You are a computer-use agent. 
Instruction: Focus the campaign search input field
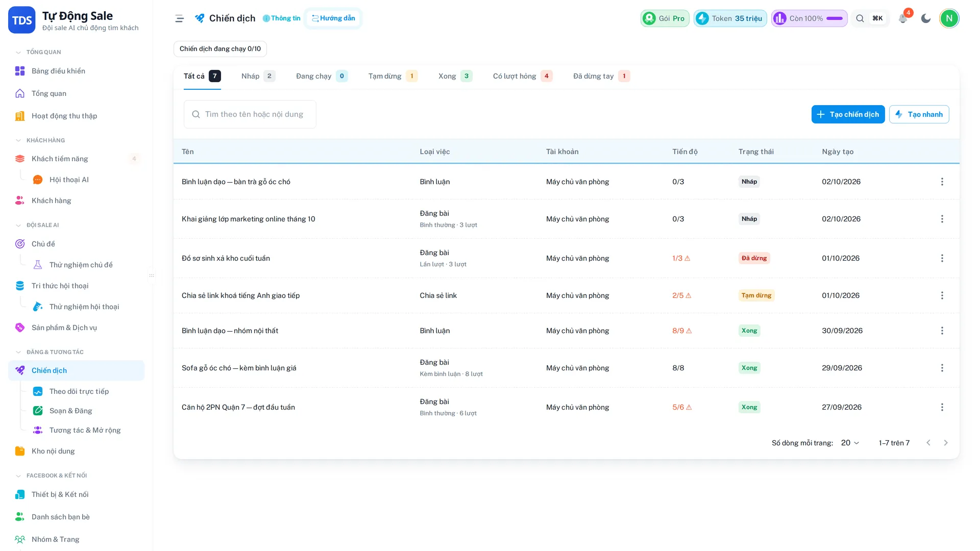(x=250, y=114)
